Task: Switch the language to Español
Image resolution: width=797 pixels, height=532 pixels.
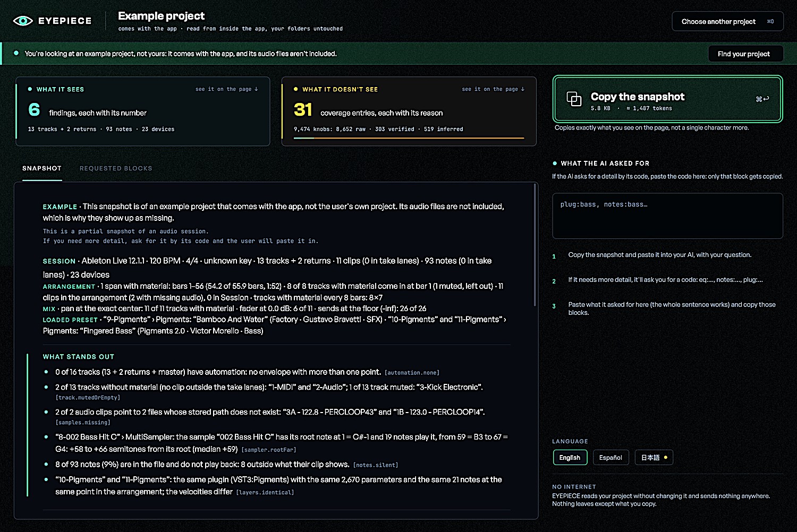Action: click(611, 458)
